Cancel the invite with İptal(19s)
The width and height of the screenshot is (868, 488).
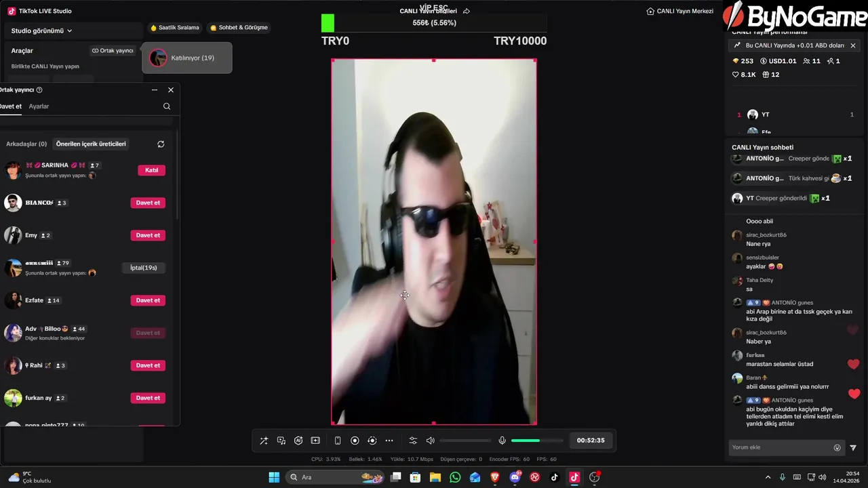point(144,268)
